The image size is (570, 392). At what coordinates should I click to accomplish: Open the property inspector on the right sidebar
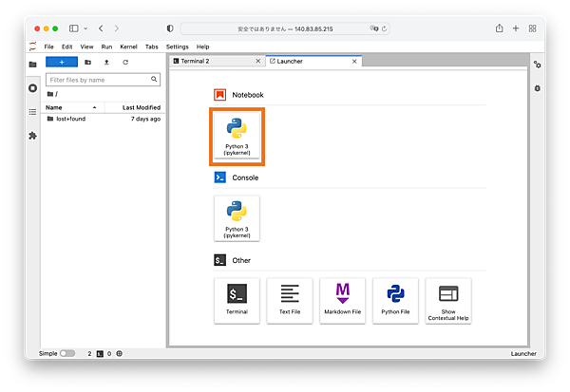537,65
